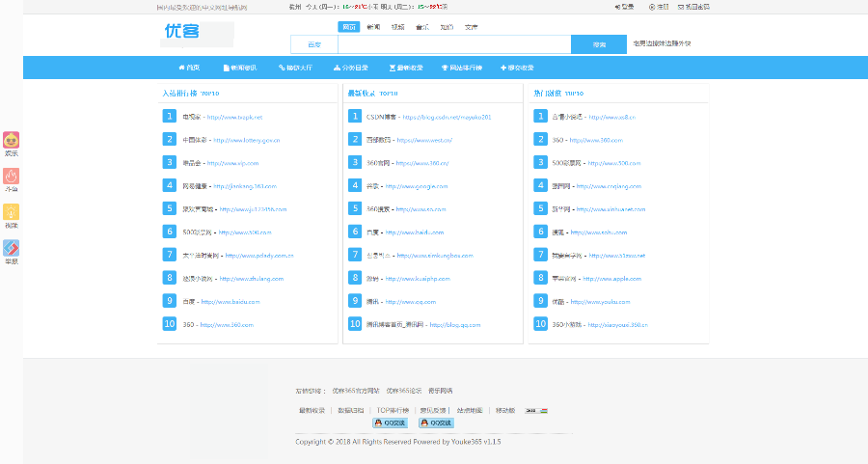Open the hourglass-icon latest listings nav item
The image size is (868, 464).
click(x=406, y=68)
